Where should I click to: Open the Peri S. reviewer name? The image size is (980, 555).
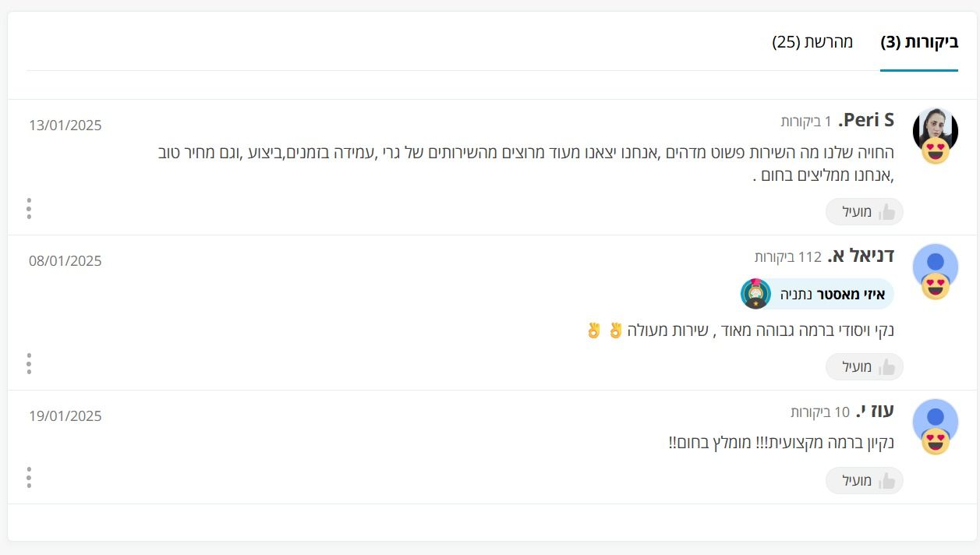click(866, 120)
